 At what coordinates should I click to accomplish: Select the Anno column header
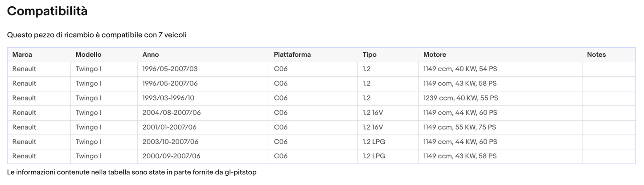[151, 55]
